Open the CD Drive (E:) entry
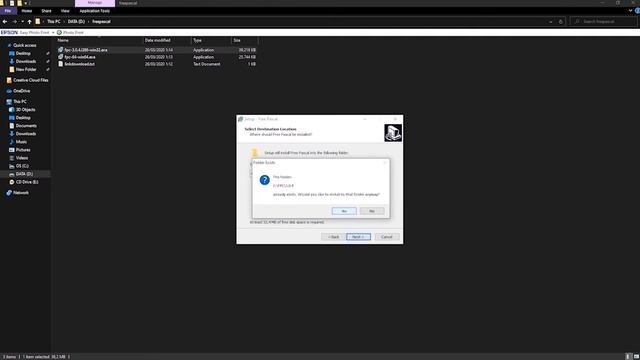This screenshot has height=360, width=640. tap(27, 182)
